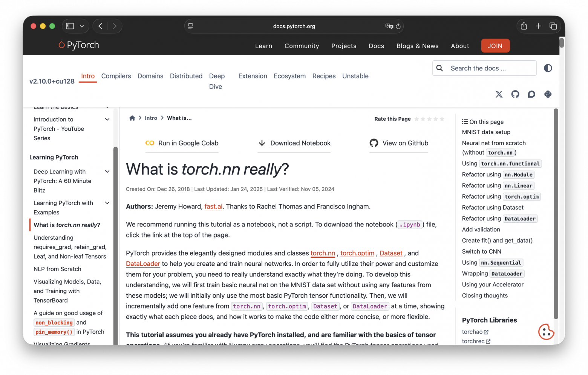588x375 pixels.
Task: Open the PyTorch GitHub repository icon
Action: click(x=515, y=94)
